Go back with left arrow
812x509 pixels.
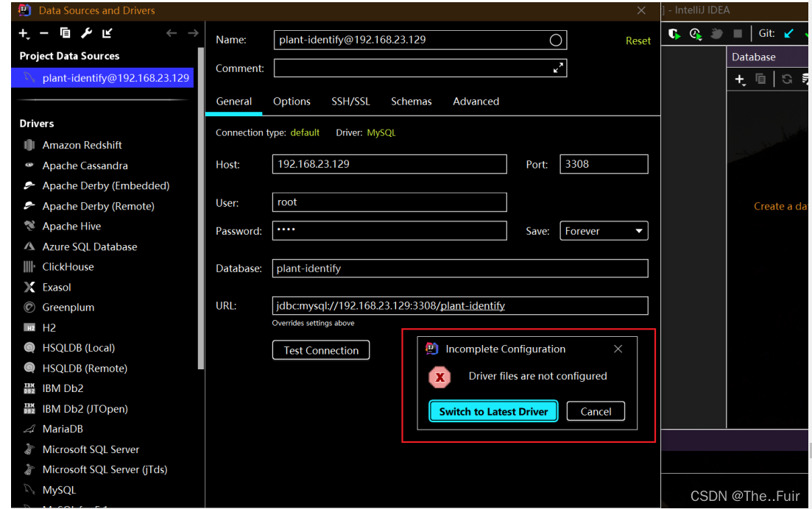(172, 33)
